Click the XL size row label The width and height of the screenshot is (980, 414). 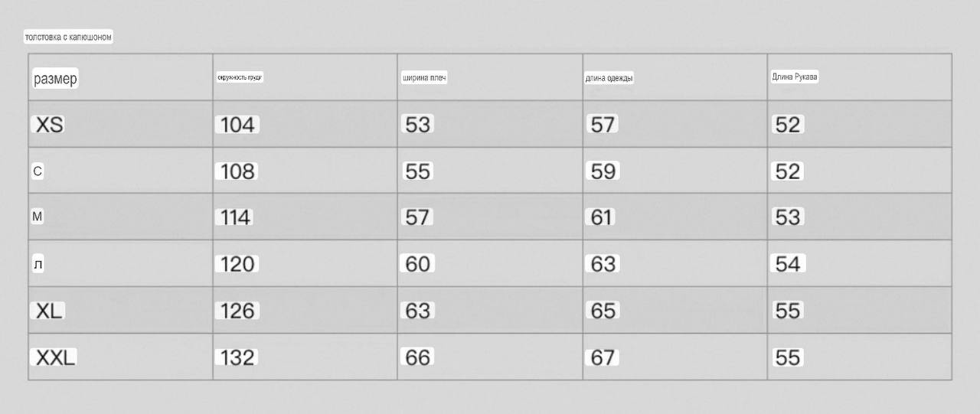(x=49, y=311)
